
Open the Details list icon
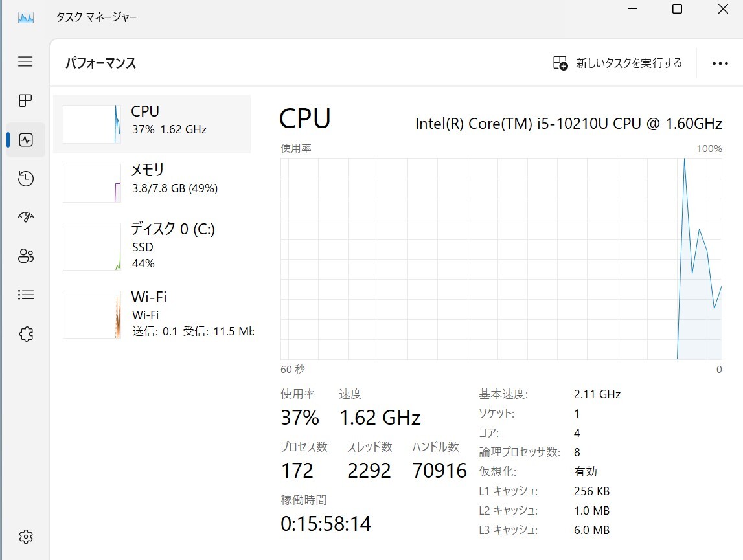25,295
